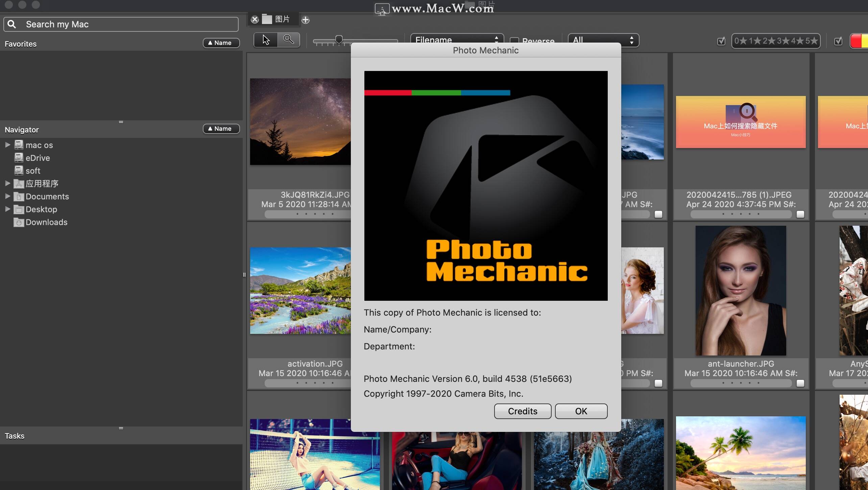Image resolution: width=868 pixels, height=490 pixels.
Task: Click the Tasks panel divider handle
Action: tap(121, 428)
